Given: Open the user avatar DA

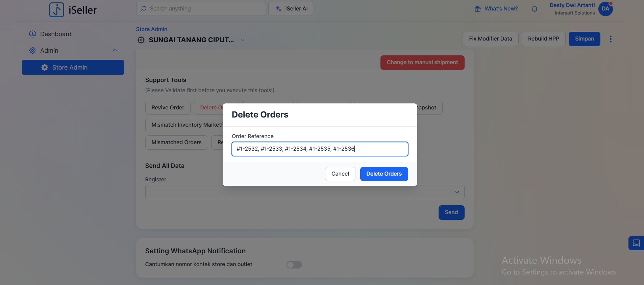Looking at the screenshot, I should [x=605, y=9].
